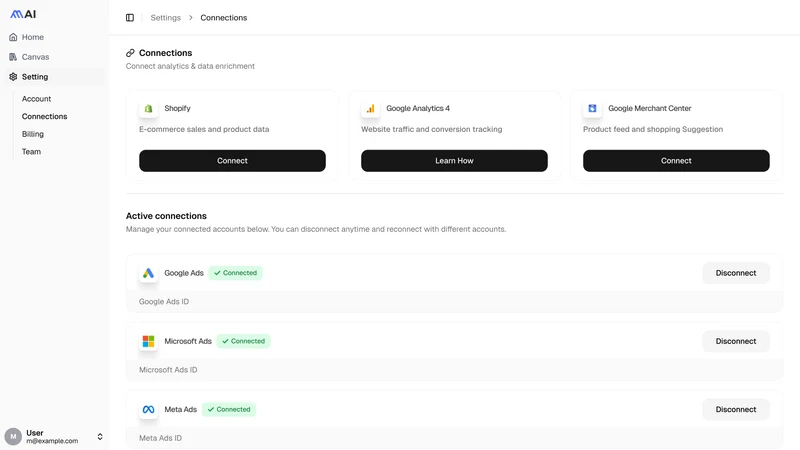
Task: Connect the Shopify integration
Action: coord(232,161)
